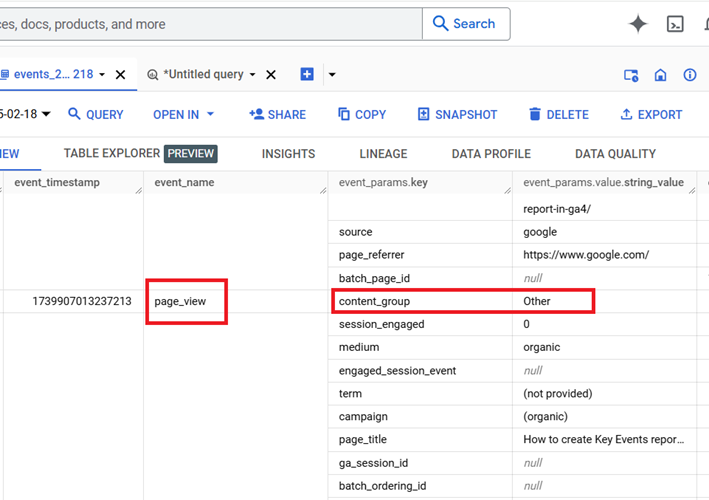Viewport: 709px width, 500px height.
Task: Open Gemini sparkle assistant icon
Action: (x=638, y=24)
